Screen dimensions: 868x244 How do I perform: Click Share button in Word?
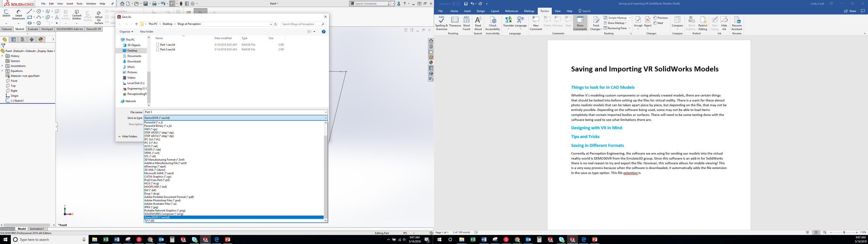[x=850, y=11]
